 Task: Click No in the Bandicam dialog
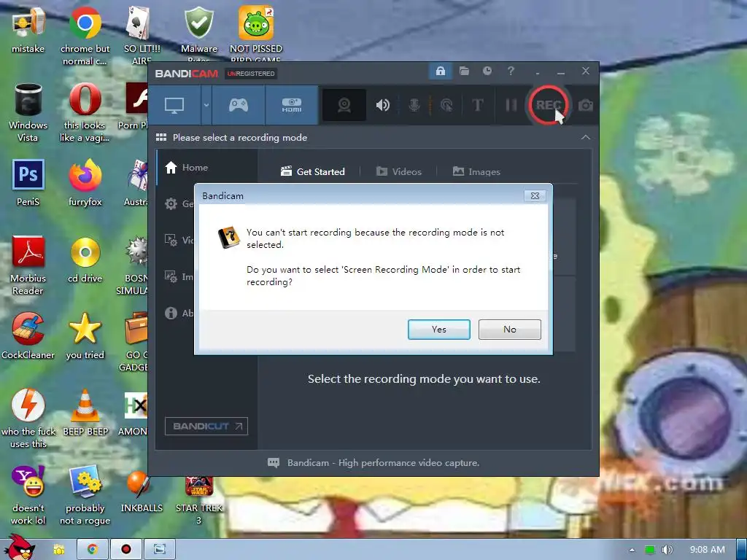click(509, 330)
